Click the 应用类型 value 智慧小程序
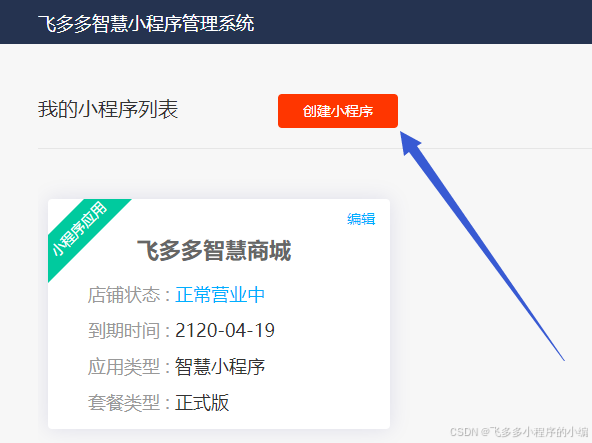 220,367
